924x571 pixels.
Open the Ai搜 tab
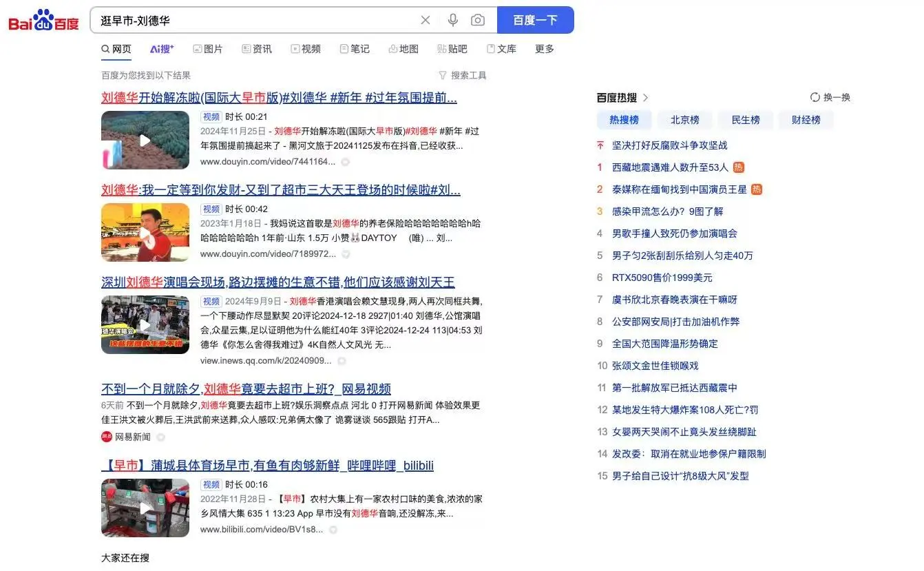point(162,49)
